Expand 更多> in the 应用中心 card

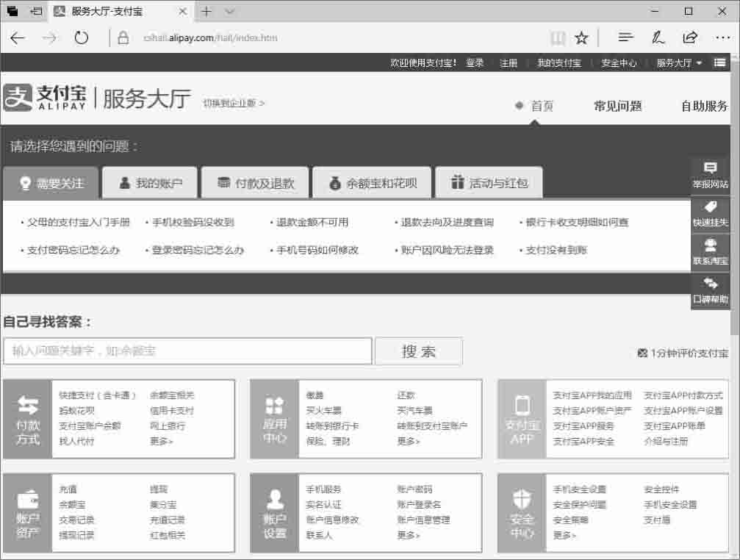[x=409, y=442]
